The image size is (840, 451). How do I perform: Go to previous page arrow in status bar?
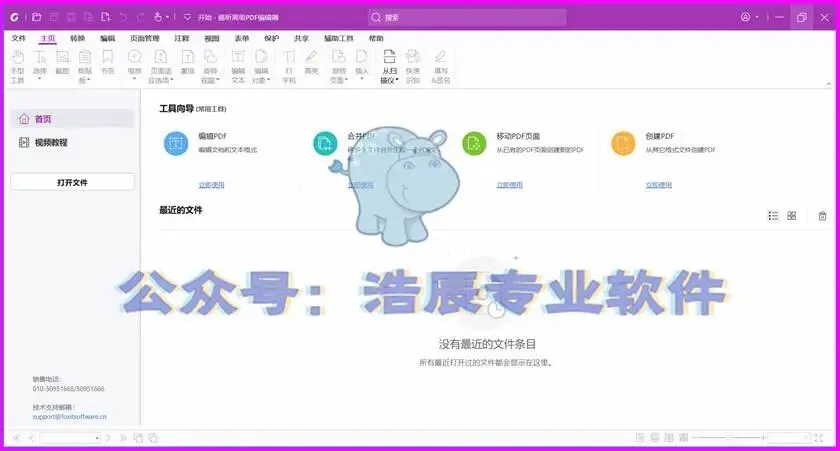(x=32, y=438)
